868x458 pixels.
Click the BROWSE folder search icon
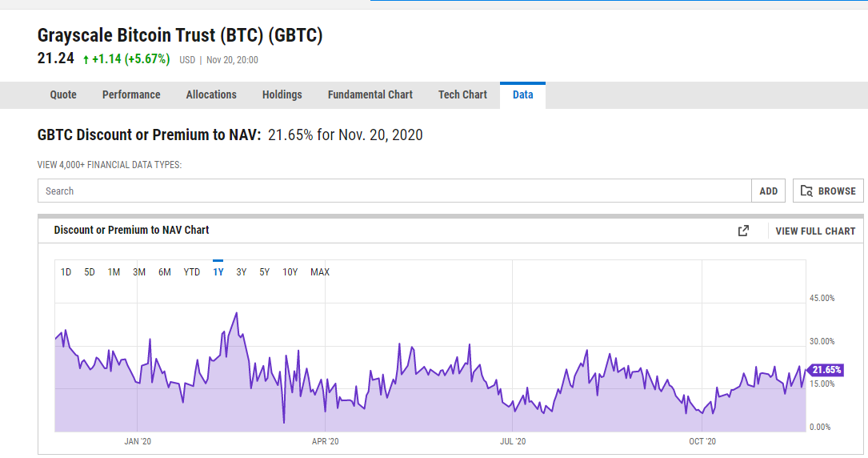click(806, 191)
